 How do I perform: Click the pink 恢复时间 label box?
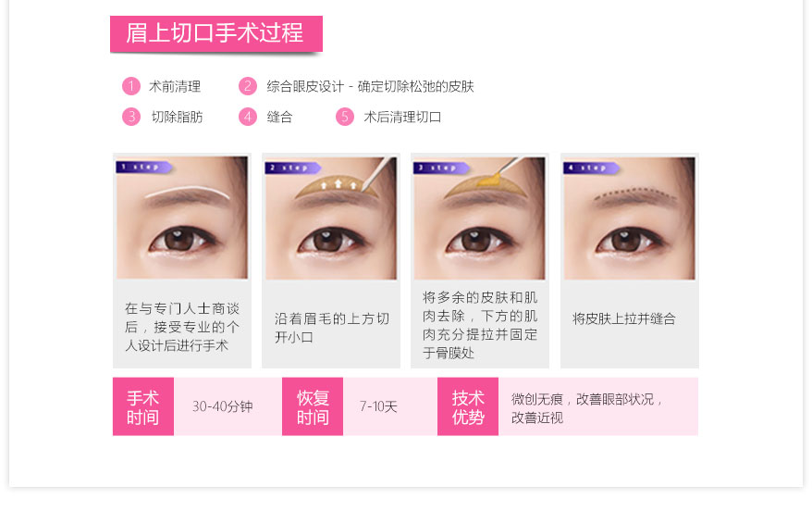pyautogui.click(x=313, y=406)
